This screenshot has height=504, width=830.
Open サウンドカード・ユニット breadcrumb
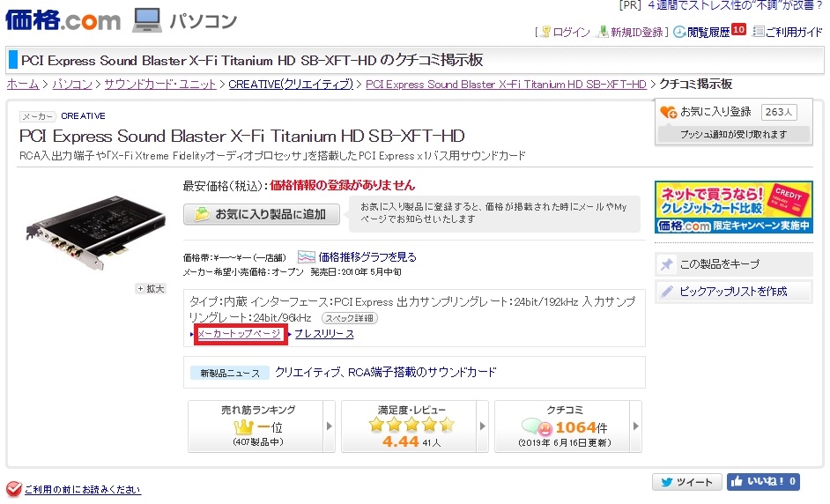click(159, 85)
